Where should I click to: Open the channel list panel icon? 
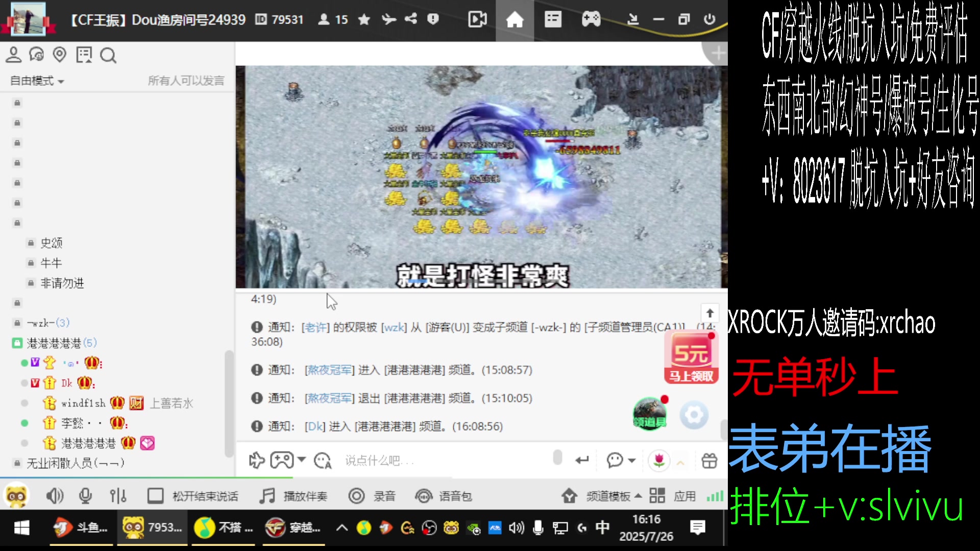tap(553, 20)
